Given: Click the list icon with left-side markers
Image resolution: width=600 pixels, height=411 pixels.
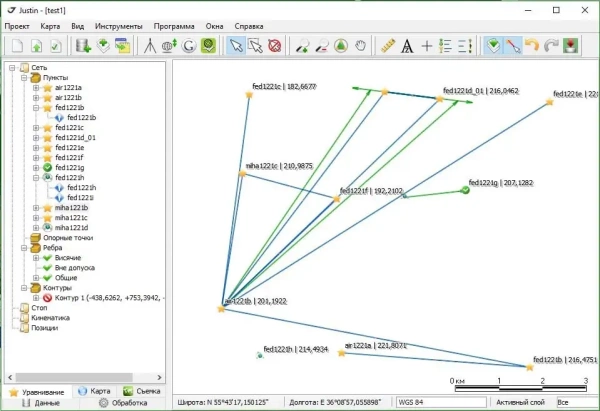Looking at the screenshot, I should coord(445,46).
